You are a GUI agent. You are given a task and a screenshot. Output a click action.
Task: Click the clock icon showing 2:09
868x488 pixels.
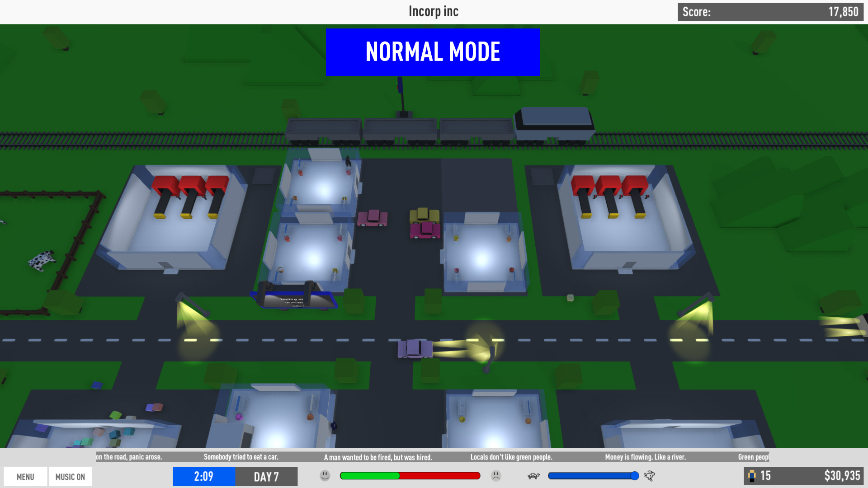tap(204, 476)
